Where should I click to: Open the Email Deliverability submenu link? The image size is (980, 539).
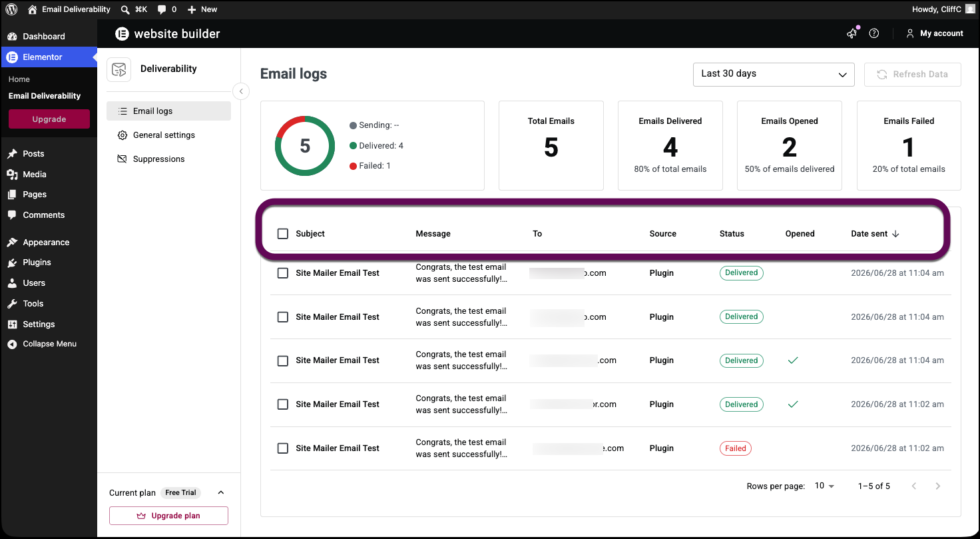45,96
